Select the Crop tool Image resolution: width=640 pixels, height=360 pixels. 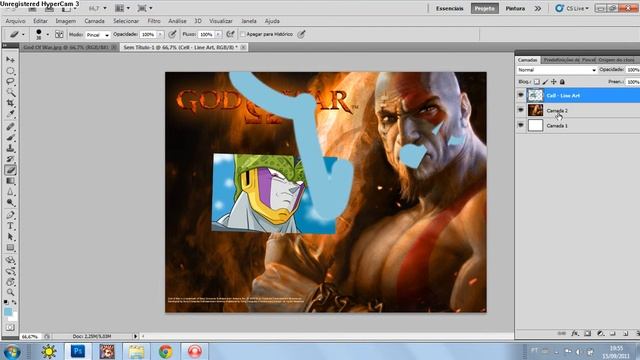(x=10, y=103)
